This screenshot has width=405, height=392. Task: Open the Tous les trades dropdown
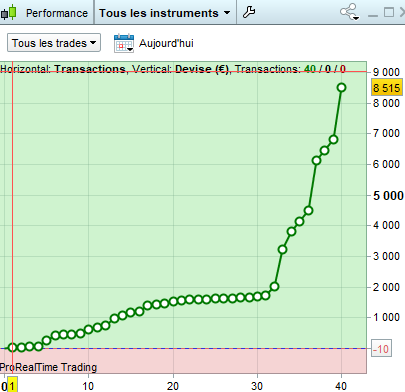pyautogui.click(x=54, y=43)
